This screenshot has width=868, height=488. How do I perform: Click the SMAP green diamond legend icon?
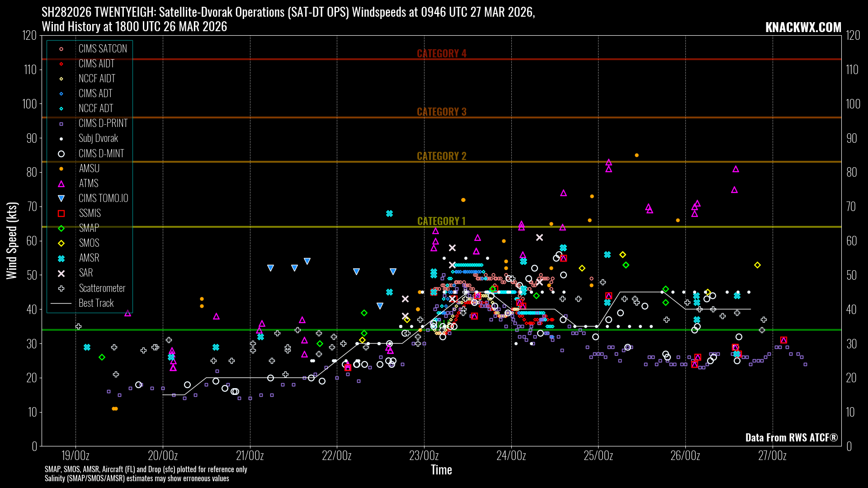pos(61,229)
